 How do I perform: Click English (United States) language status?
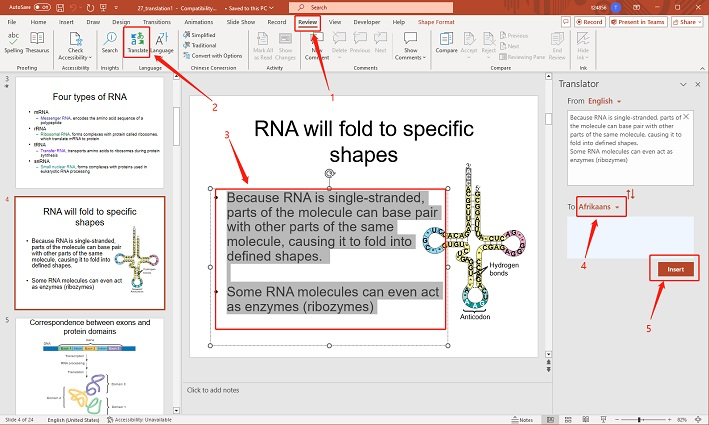point(73,420)
